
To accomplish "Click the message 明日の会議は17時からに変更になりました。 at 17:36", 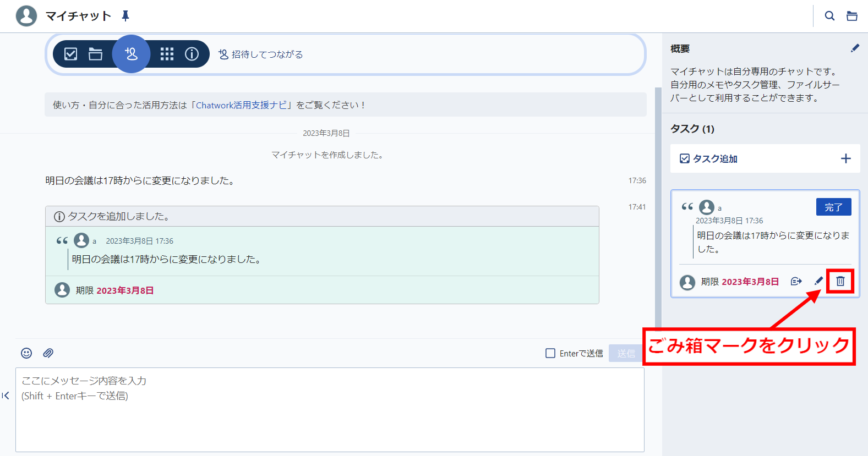I will click(x=141, y=180).
